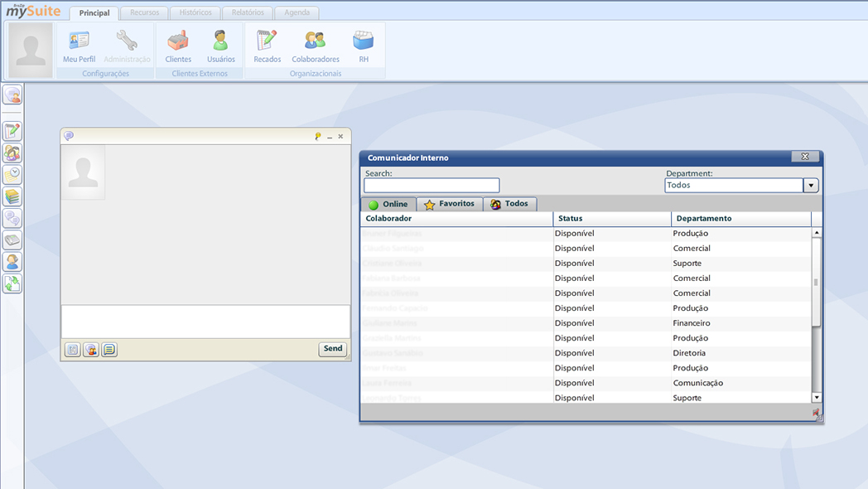Click the scrollbar thumb in collaborator list
The image size is (868, 489).
(x=817, y=282)
